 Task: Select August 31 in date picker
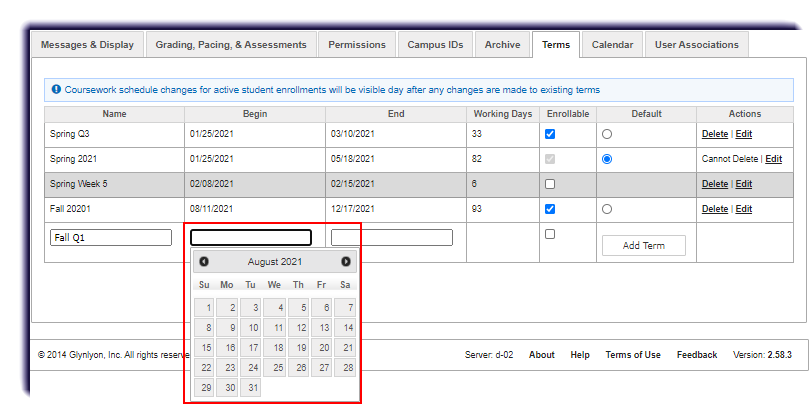[251, 387]
